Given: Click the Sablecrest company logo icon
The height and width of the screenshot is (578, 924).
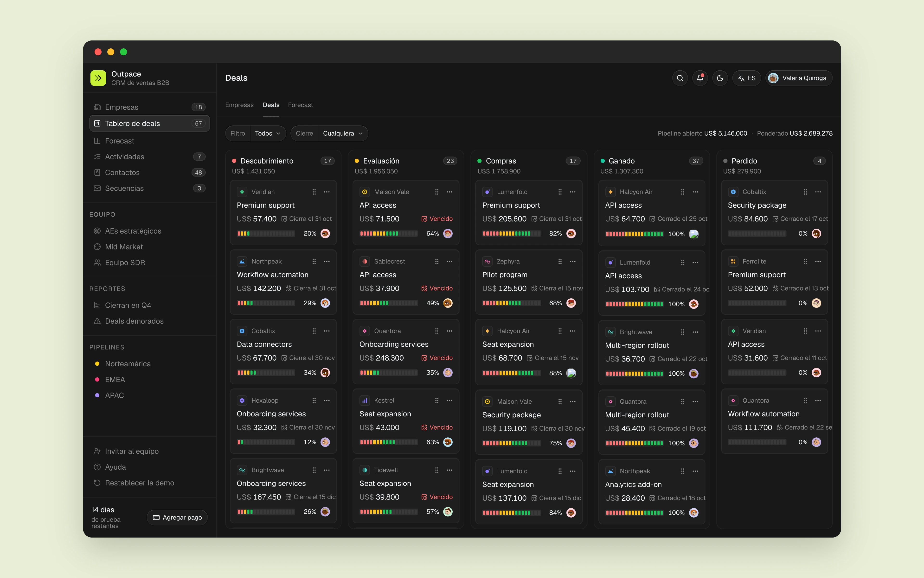Looking at the screenshot, I should point(365,262).
